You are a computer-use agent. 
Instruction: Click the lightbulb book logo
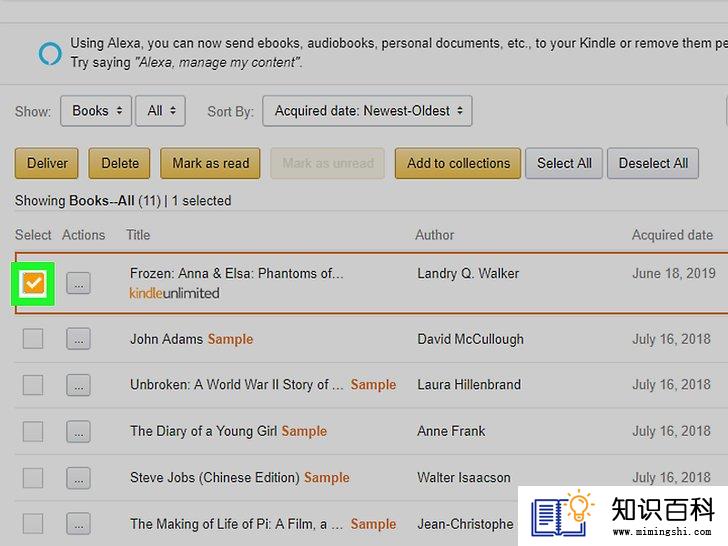pos(563,513)
